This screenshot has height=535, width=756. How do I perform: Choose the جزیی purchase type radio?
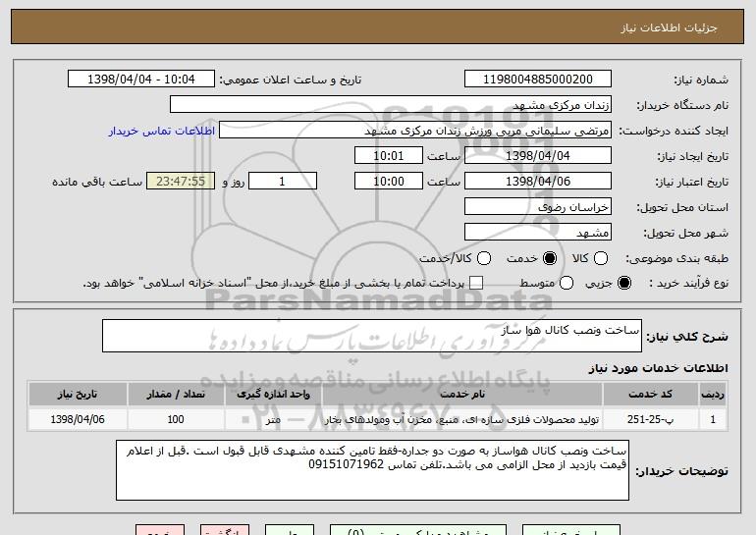[624, 283]
